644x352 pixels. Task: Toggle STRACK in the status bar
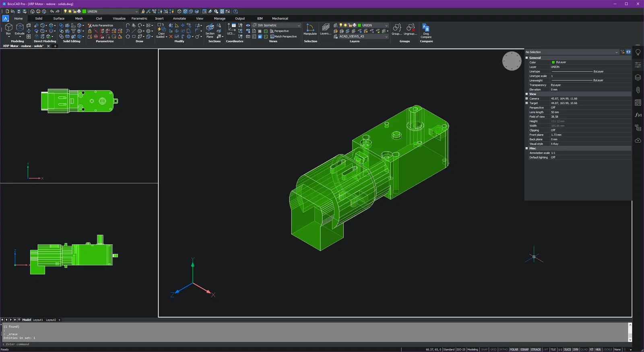tap(536, 350)
